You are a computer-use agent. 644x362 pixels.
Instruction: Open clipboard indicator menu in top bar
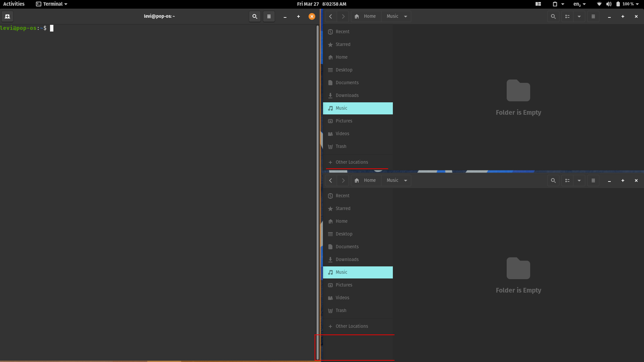click(558, 4)
